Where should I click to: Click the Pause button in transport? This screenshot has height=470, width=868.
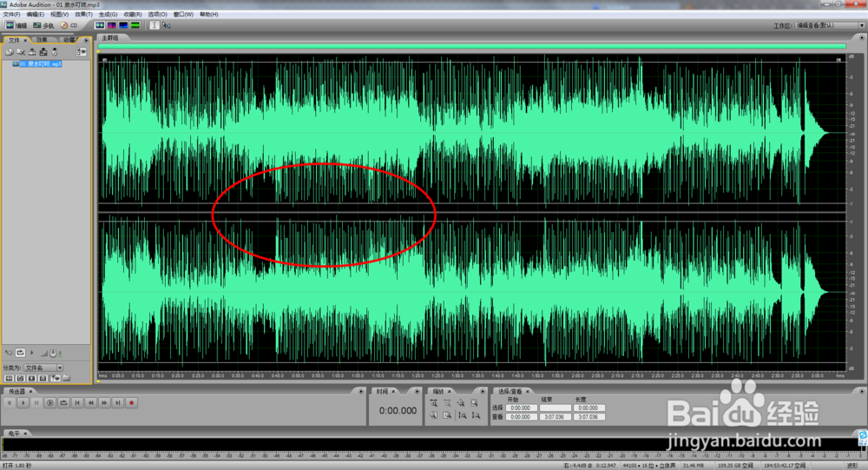coord(36,403)
